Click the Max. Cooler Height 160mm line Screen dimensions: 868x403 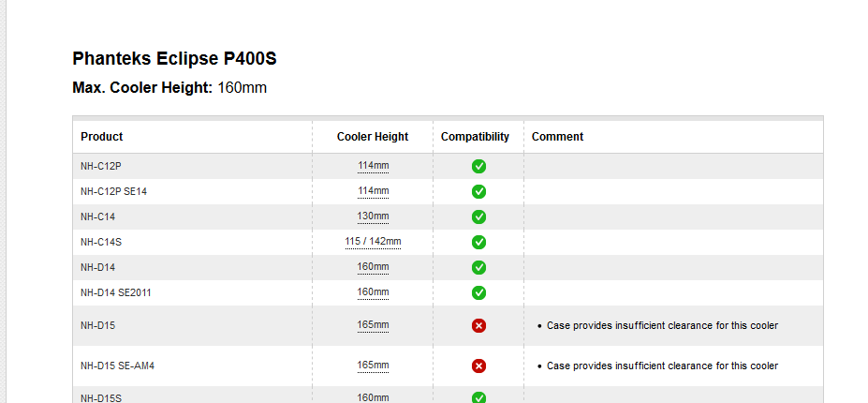point(169,87)
